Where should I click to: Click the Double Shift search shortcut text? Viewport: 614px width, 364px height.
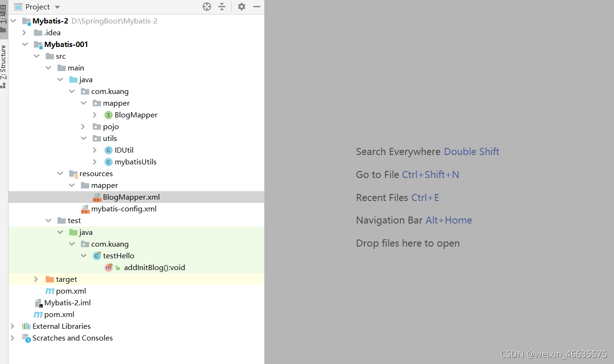[472, 152]
